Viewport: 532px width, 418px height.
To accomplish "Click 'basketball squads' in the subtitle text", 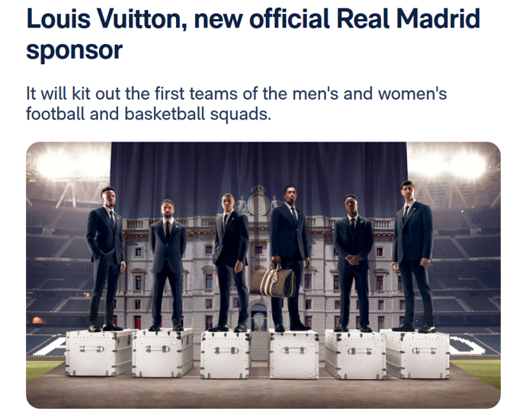I will 198,114.
